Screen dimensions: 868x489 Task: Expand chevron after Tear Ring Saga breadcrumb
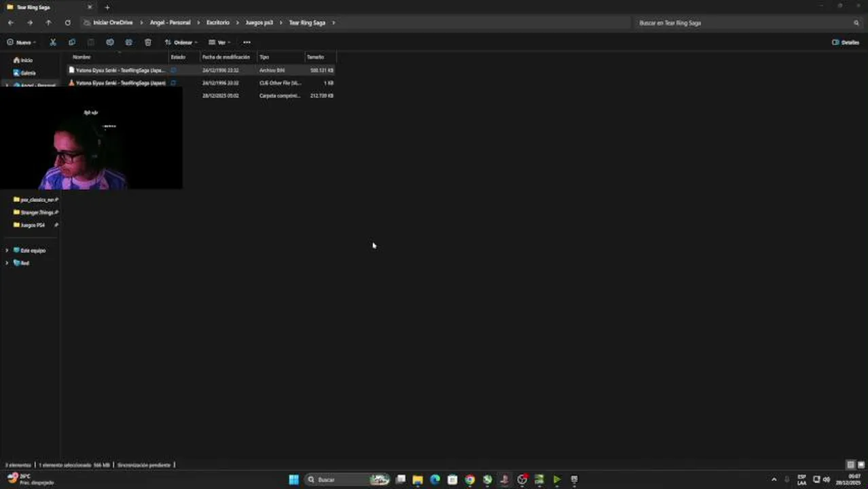[333, 22]
